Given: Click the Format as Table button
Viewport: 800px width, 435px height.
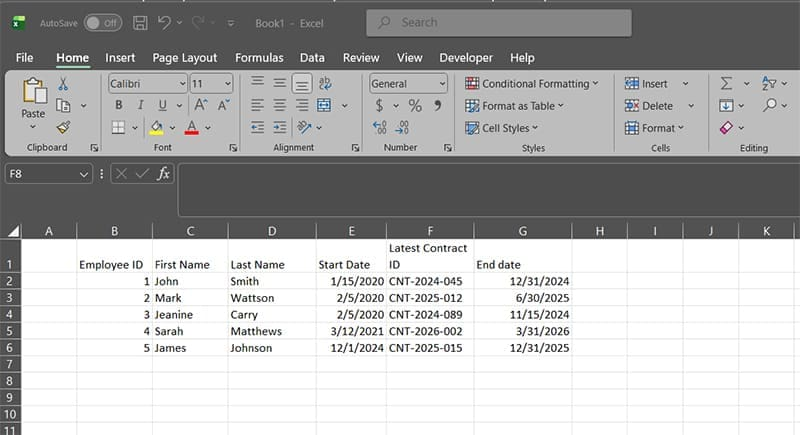Looking at the screenshot, I should pyautogui.click(x=515, y=106).
